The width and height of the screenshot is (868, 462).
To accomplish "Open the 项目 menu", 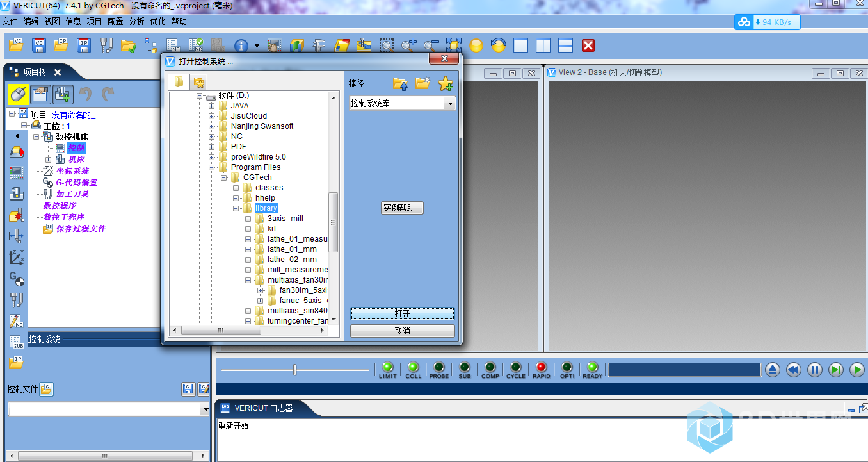I will [94, 21].
